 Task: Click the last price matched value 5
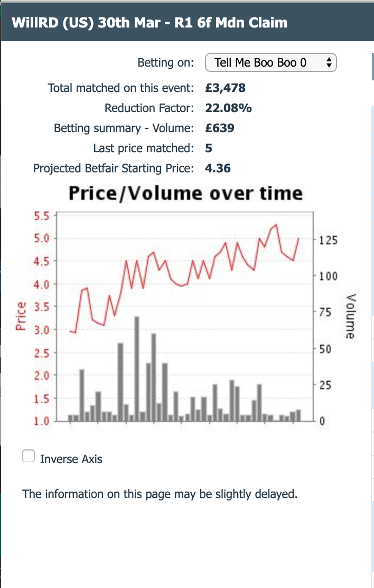coord(209,148)
